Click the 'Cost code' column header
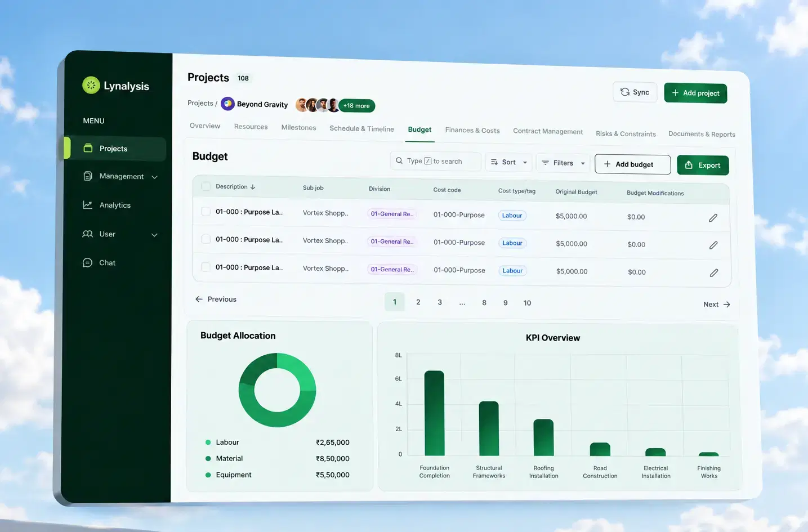Screen dimensions: 808x532 click(447, 190)
